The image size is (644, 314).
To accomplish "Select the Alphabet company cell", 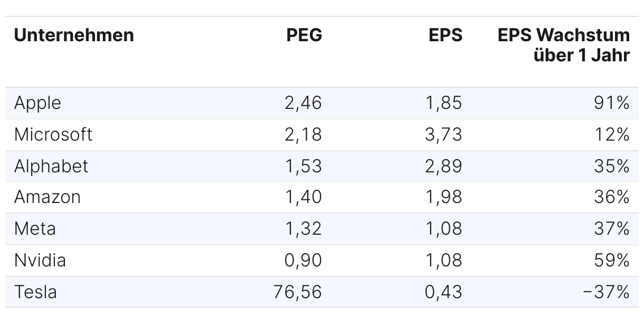I will point(51,166).
